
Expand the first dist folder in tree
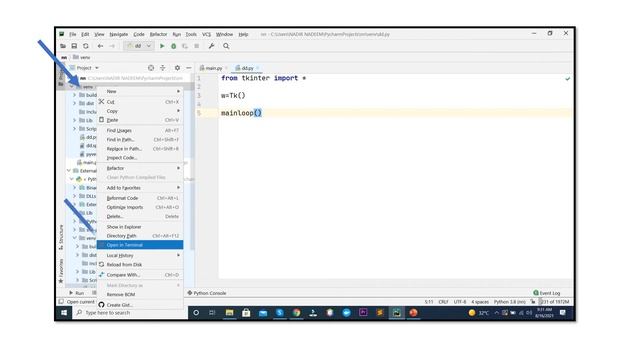pos(74,103)
